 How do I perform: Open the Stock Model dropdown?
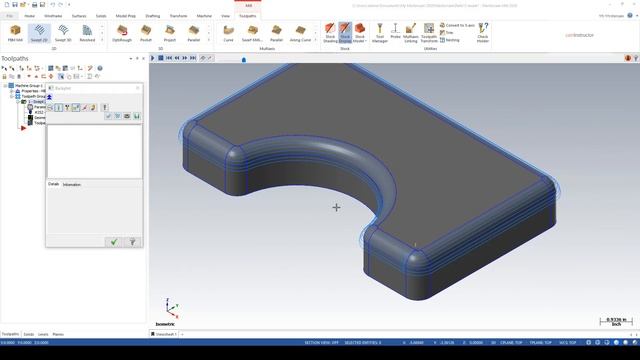360,33
